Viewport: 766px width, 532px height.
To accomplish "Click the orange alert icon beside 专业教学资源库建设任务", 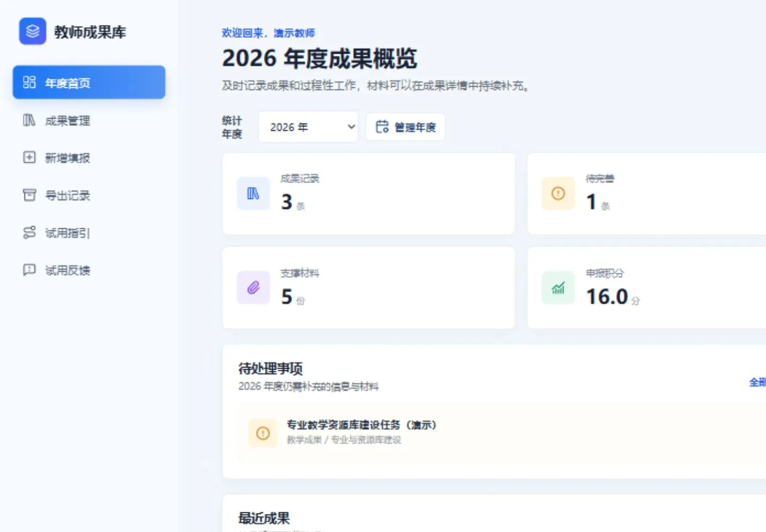I will [x=263, y=433].
